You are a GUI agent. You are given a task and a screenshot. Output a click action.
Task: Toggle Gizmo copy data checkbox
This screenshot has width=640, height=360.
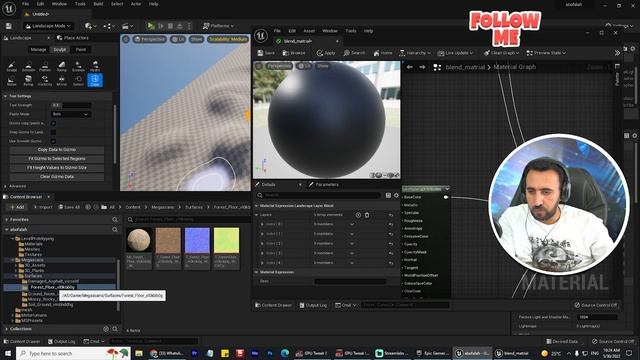pyautogui.click(x=53, y=123)
